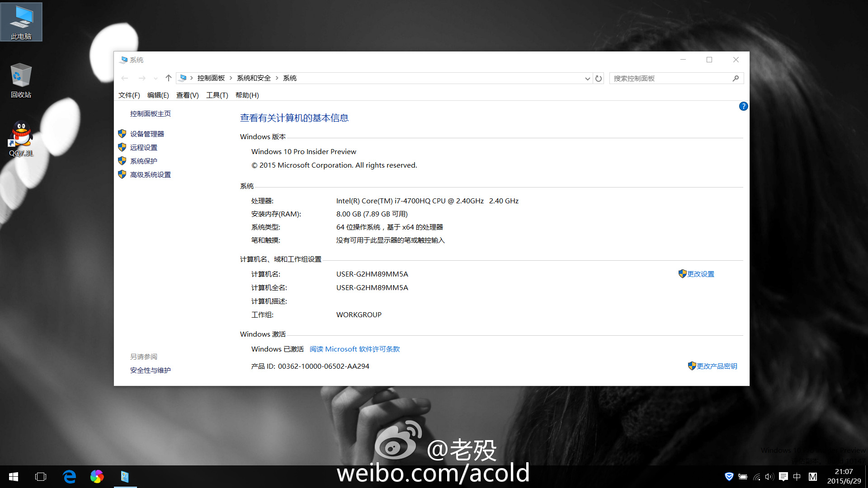Open the 编辑(E) menu
The height and width of the screenshot is (488, 868).
click(158, 95)
